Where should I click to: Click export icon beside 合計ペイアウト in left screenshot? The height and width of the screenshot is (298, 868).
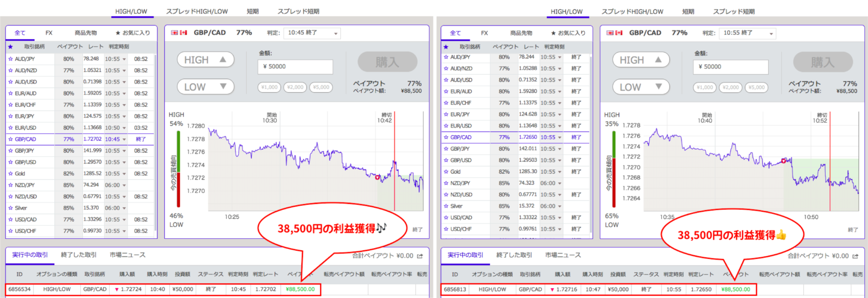[x=420, y=256]
